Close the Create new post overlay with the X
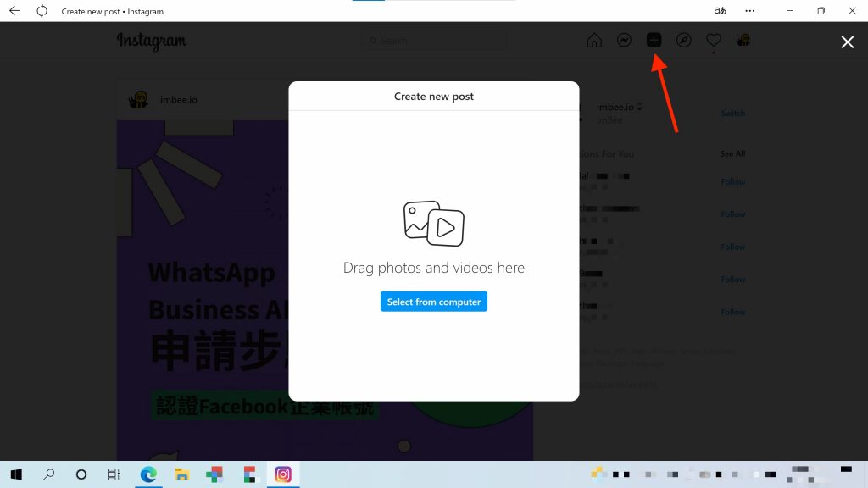Image resolution: width=868 pixels, height=488 pixels. (847, 42)
